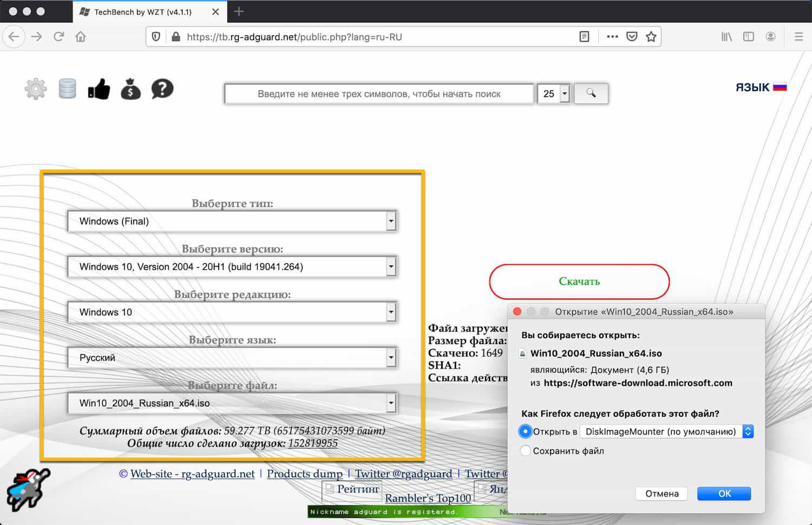
Task: Reload the current page
Action: coord(58,37)
